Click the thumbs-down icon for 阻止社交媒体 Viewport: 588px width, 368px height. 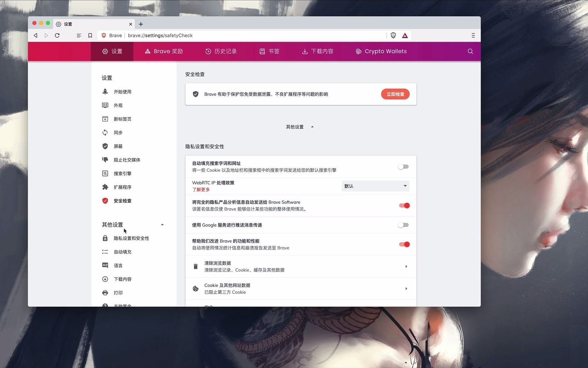(105, 160)
